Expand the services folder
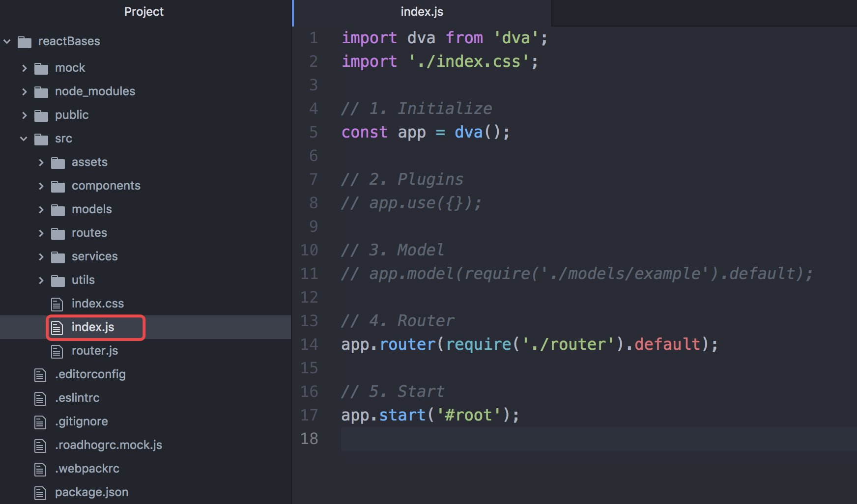 pos(41,256)
